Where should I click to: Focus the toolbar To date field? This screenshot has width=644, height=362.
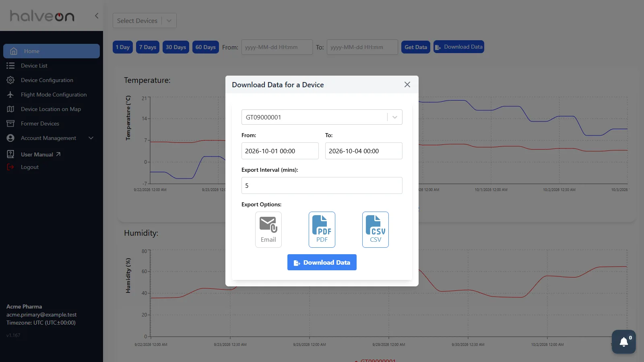pyautogui.click(x=362, y=47)
